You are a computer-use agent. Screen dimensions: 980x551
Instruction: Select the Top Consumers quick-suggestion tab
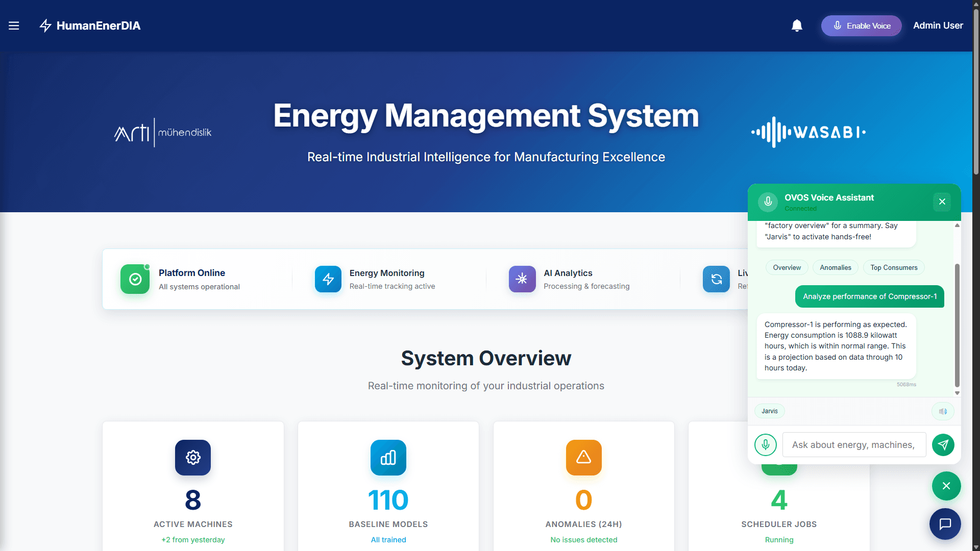[x=894, y=267]
